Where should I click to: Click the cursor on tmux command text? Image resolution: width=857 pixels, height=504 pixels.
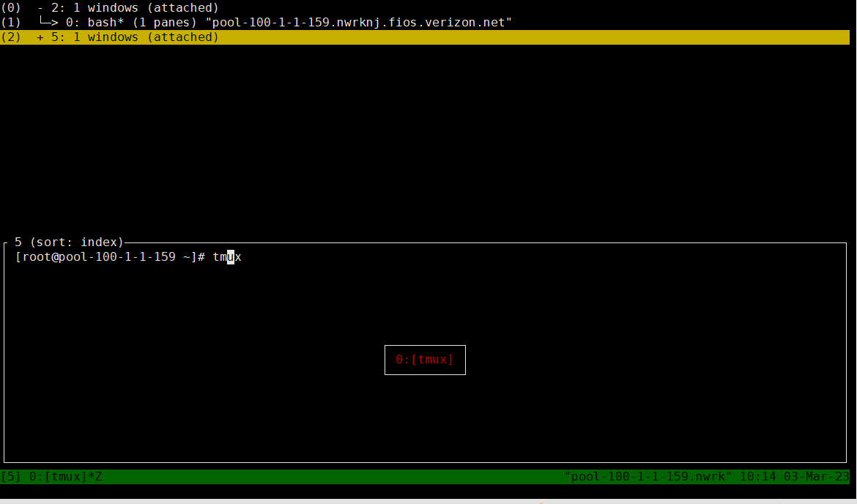coord(231,257)
